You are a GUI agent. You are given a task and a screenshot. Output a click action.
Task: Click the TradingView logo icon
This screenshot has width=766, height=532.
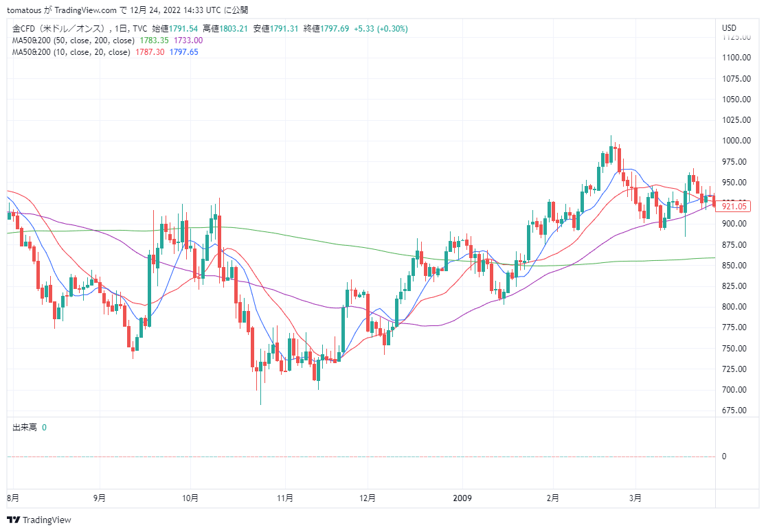pos(13,520)
